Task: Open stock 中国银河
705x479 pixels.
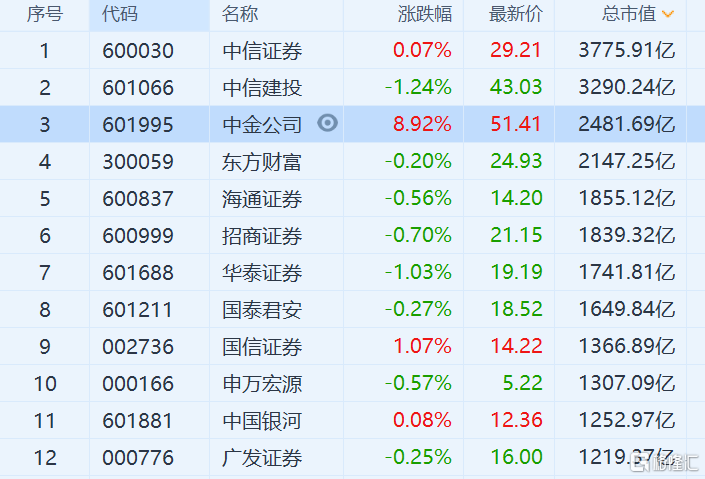Action: pos(262,421)
